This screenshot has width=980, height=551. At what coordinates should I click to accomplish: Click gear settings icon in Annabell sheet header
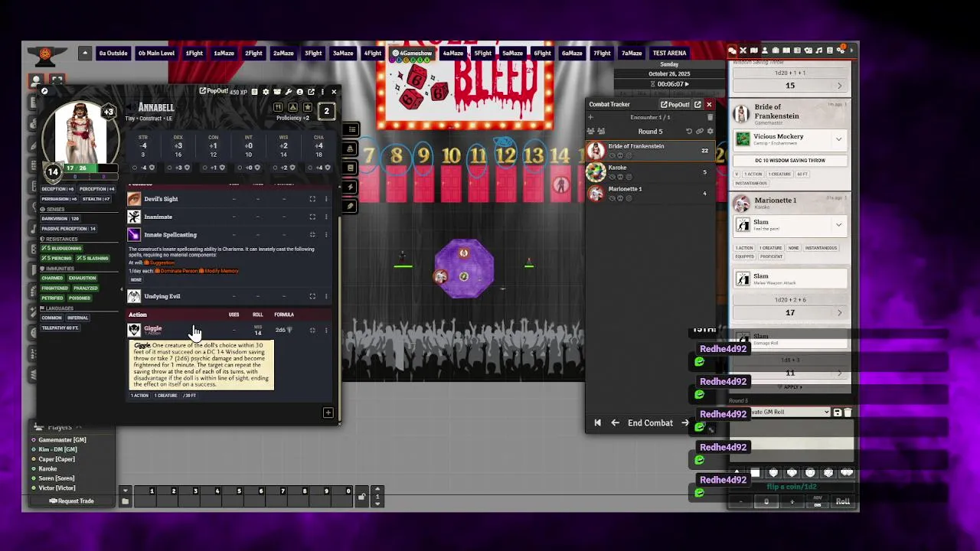(x=266, y=92)
